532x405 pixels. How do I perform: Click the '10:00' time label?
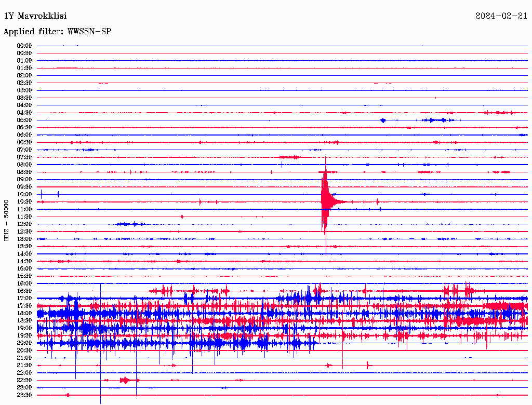[24, 194]
